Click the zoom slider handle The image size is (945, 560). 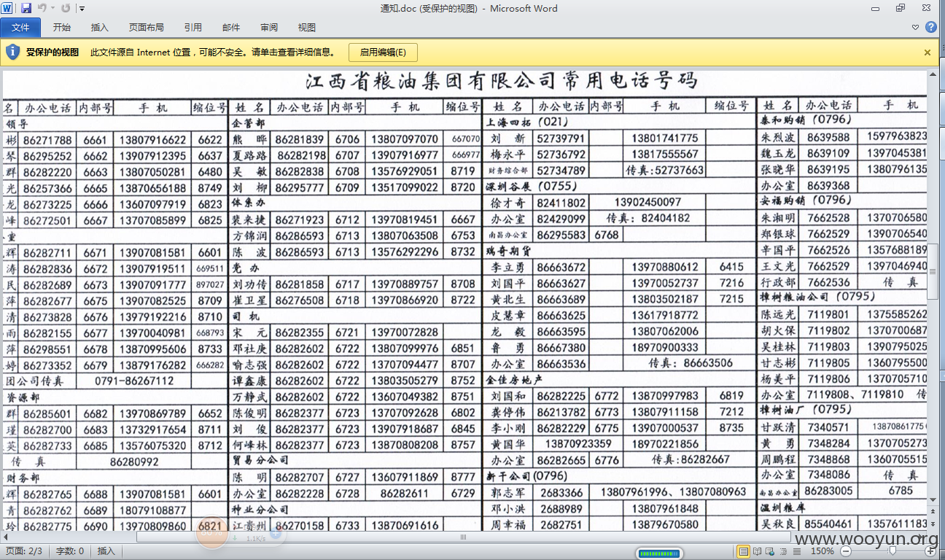point(891,551)
